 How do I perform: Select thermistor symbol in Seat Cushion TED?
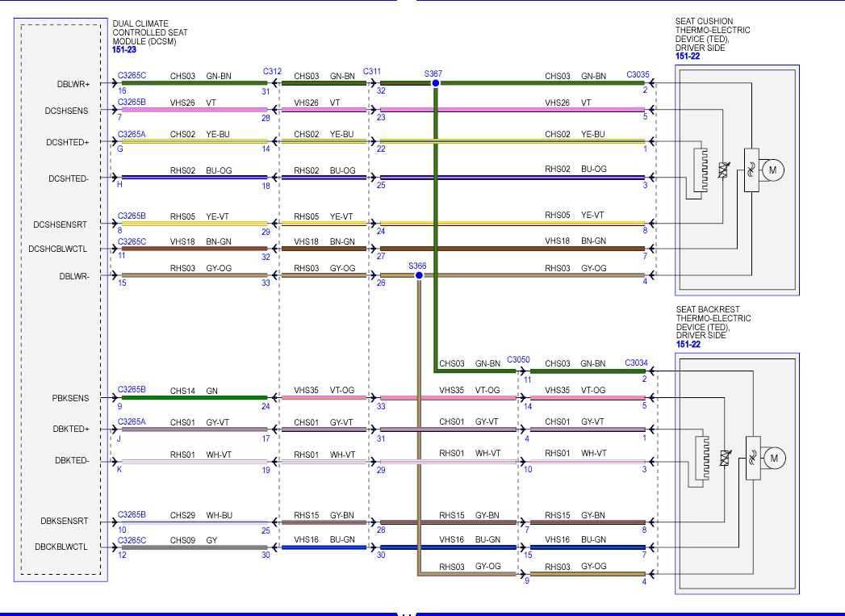point(724,170)
